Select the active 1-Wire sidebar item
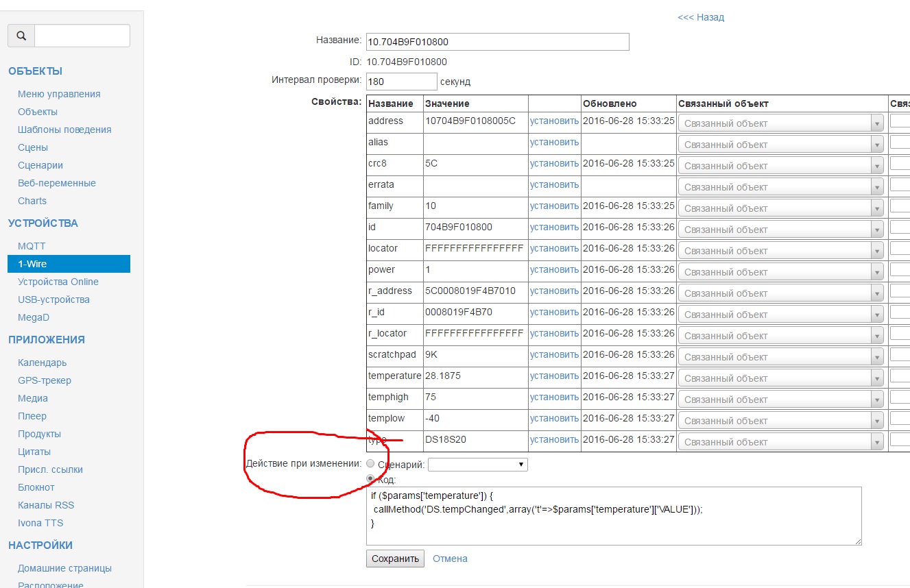Viewport: 910px width, 588px height. 69,264
